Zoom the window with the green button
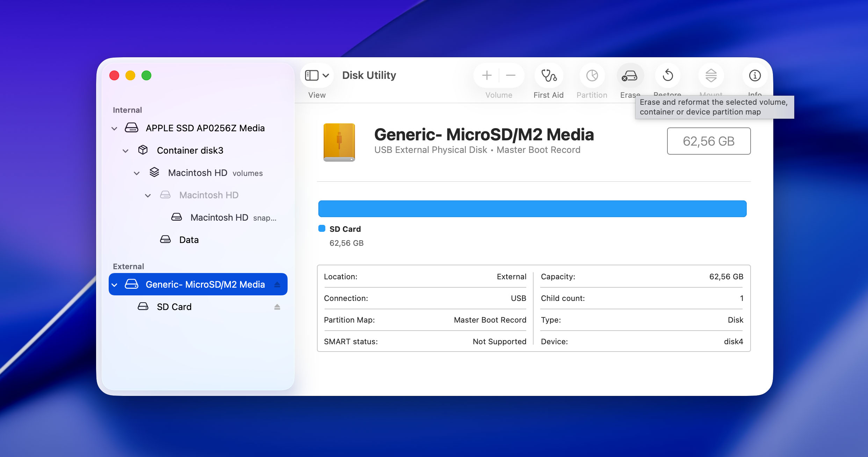 tap(146, 75)
